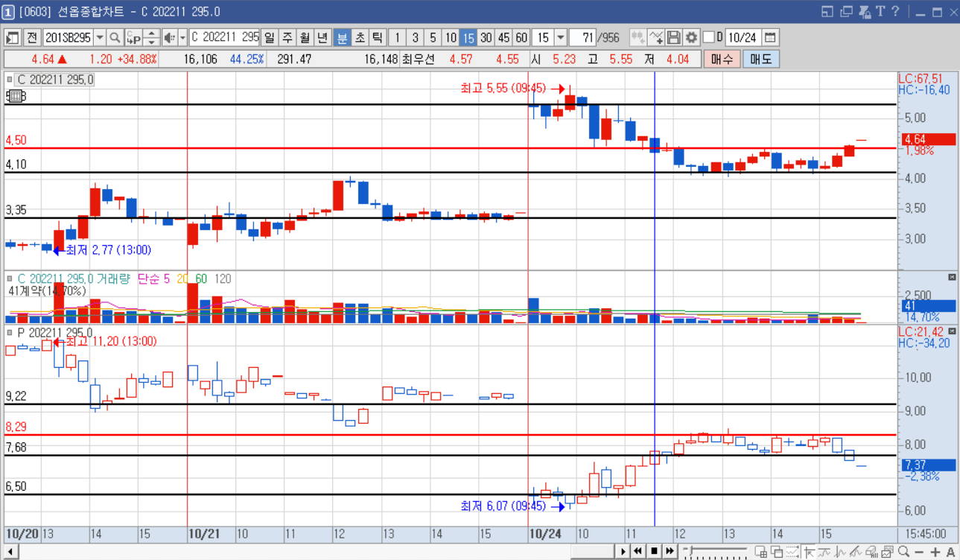Click the add chart window icon
Viewport: 960px width, 560px height.
tap(760, 552)
